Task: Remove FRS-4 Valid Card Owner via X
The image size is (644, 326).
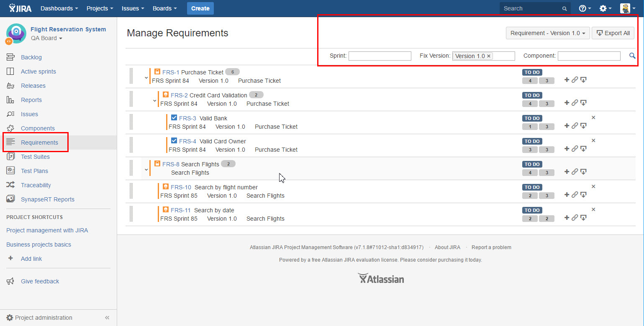Action: pos(593,140)
